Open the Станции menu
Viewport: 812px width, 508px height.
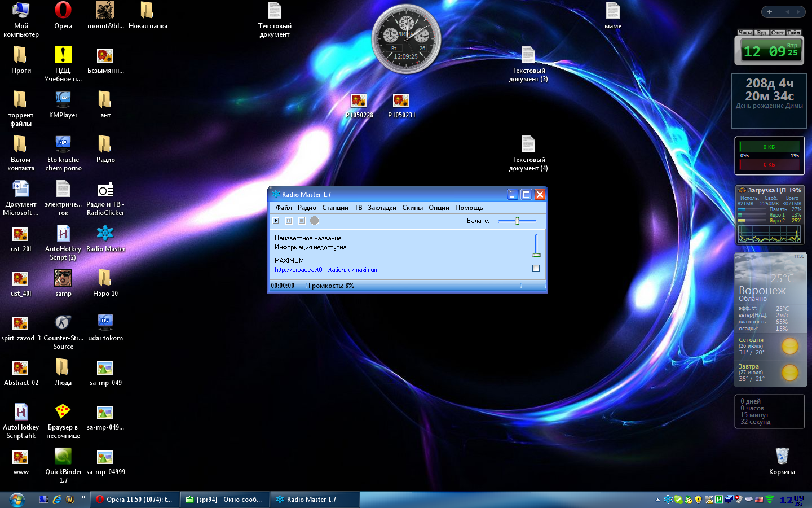336,208
